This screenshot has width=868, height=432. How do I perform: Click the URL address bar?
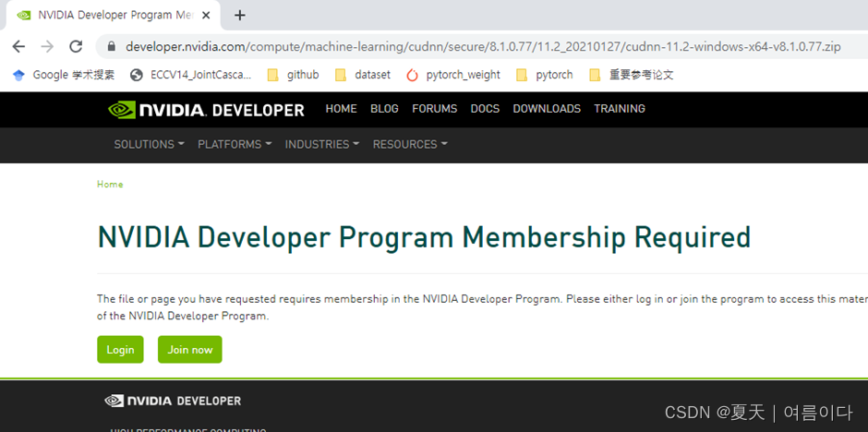pos(483,47)
